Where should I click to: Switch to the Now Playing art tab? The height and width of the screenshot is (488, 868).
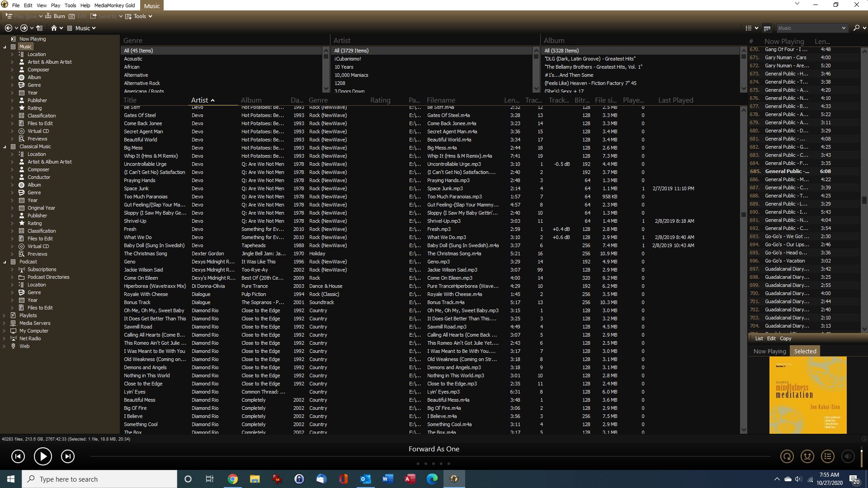pyautogui.click(x=769, y=351)
